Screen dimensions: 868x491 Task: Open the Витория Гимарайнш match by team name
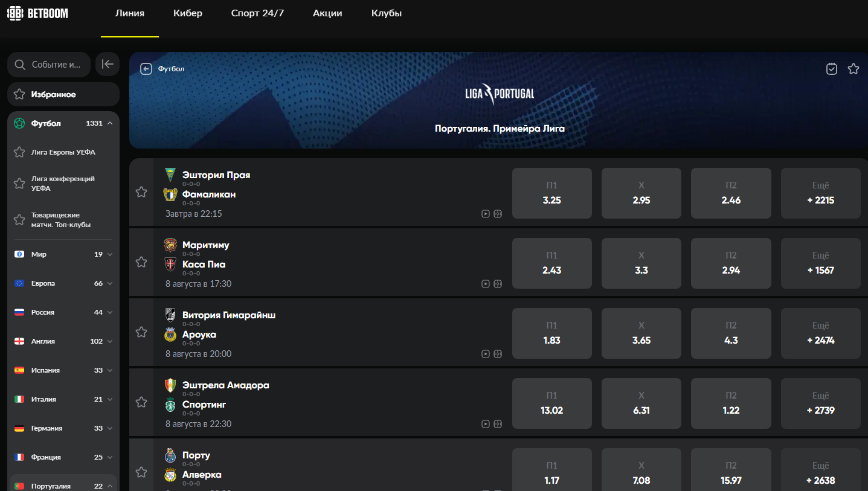point(229,315)
